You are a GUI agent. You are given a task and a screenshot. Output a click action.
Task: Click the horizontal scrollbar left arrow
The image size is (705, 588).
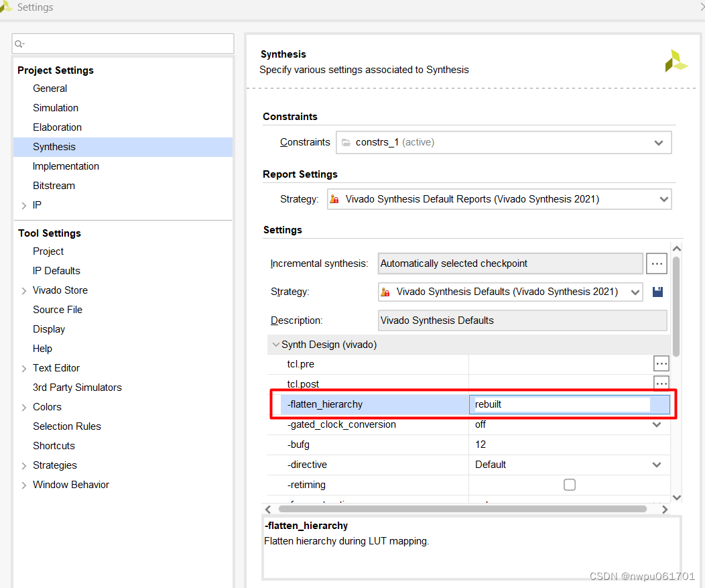268,510
